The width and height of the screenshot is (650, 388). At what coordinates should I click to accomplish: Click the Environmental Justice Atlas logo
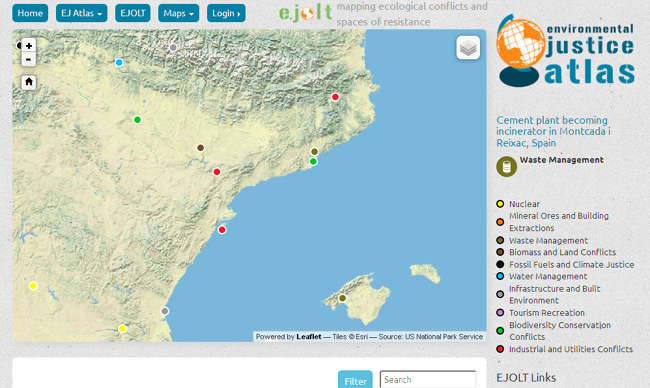[x=566, y=51]
